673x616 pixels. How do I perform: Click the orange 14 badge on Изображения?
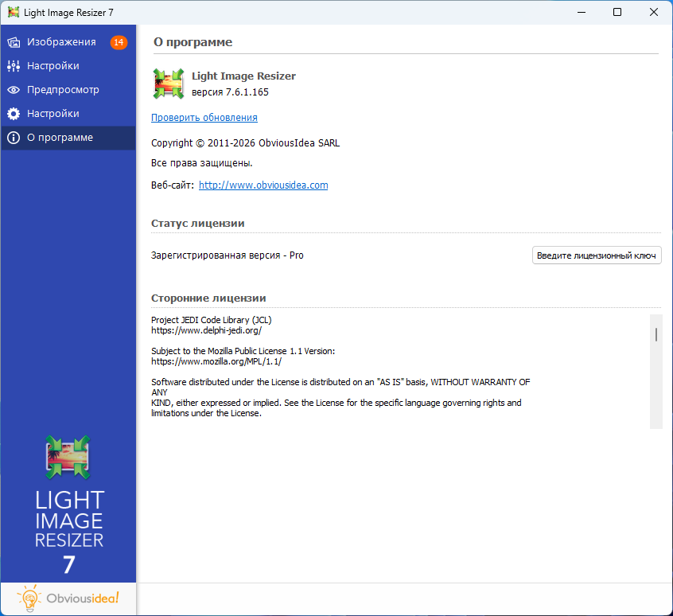pos(119,42)
